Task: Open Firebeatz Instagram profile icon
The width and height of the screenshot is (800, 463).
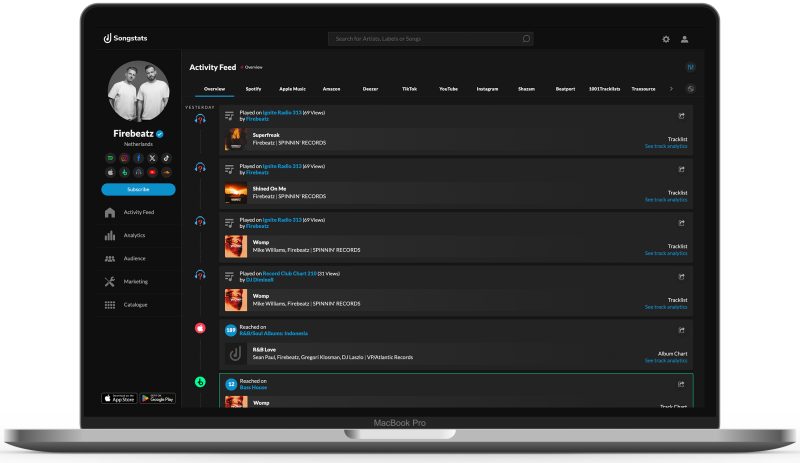Action: [124, 158]
